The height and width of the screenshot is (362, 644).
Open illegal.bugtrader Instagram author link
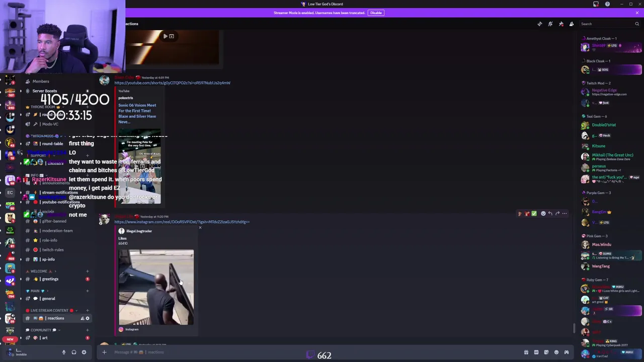click(x=139, y=231)
